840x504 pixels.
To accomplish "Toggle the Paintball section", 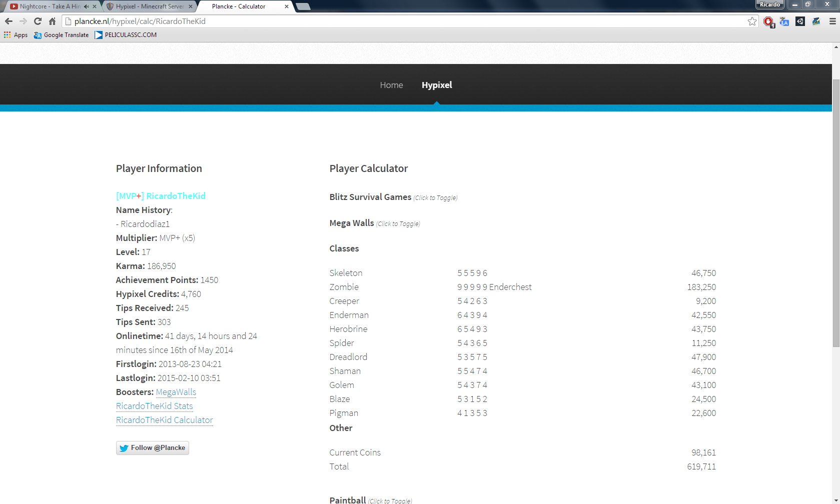I will click(x=371, y=500).
